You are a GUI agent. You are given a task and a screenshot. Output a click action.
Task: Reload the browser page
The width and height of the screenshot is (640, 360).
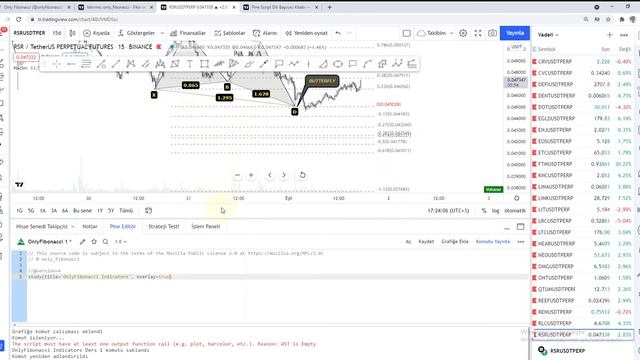point(19,19)
